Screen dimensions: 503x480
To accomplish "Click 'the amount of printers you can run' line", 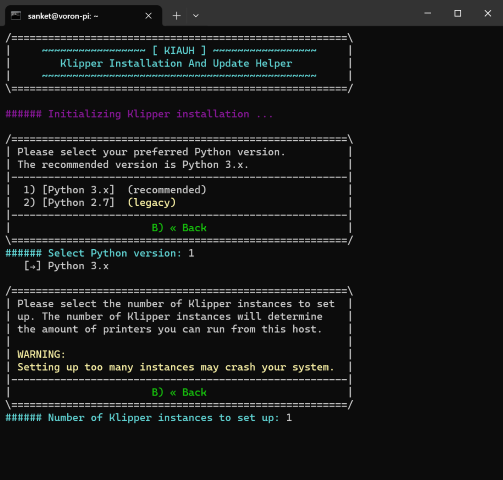I will click(x=170, y=329).
